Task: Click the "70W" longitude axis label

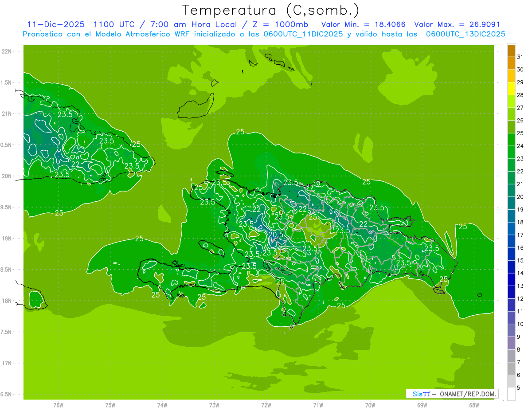Action: click(370, 405)
